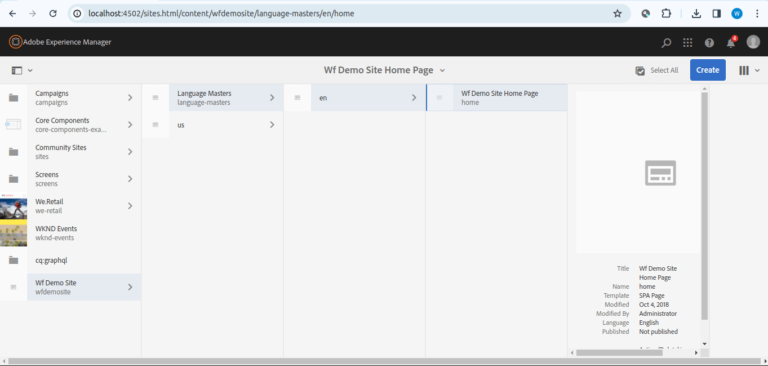Screen dimensions: 768x366
Task: Open the browser downloads icon
Action: click(x=696, y=14)
